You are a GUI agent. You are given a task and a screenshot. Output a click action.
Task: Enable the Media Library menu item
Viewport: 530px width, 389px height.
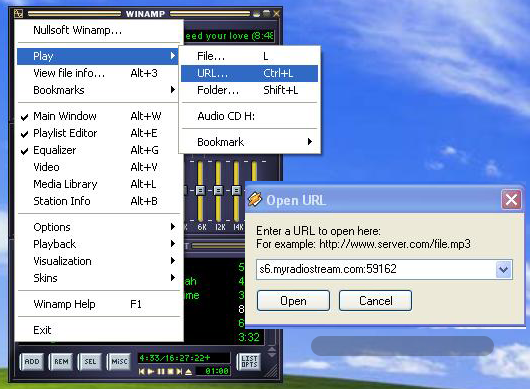click(98, 184)
